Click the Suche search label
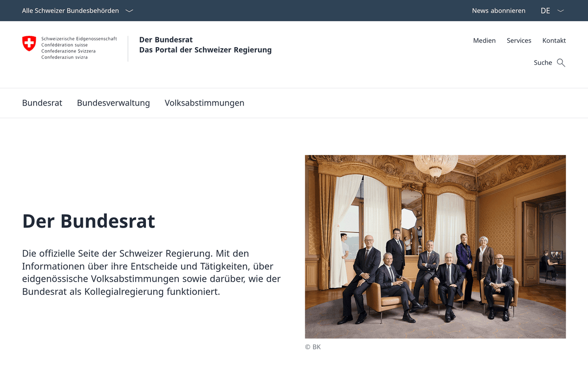This screenshot has height=368, width=588. (542, 63)
